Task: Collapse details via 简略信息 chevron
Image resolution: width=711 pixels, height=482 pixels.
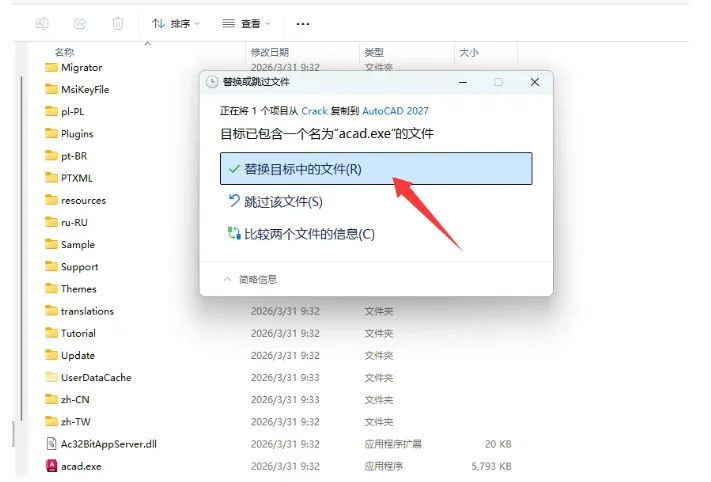Action: coord(228,279)
